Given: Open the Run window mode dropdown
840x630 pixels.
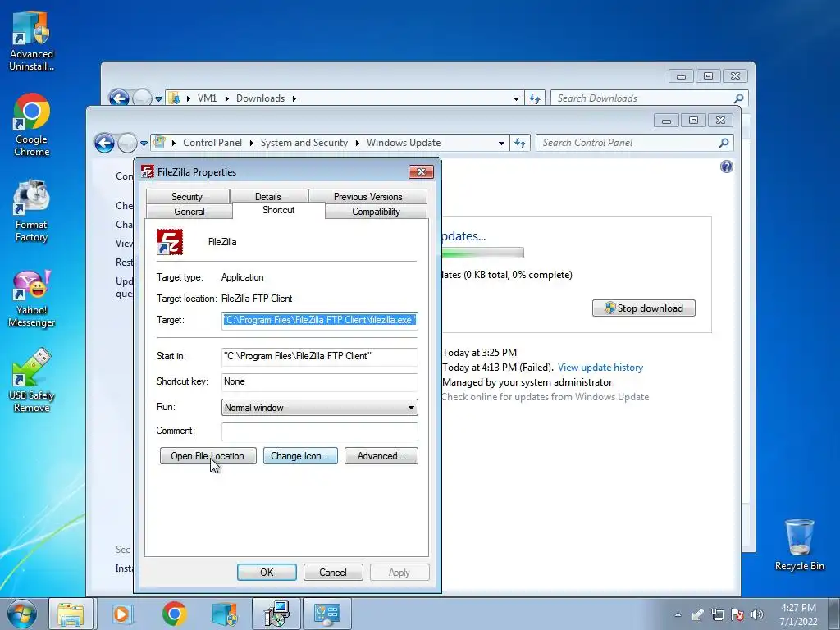Looking at the screenshot, I should 320,407.
